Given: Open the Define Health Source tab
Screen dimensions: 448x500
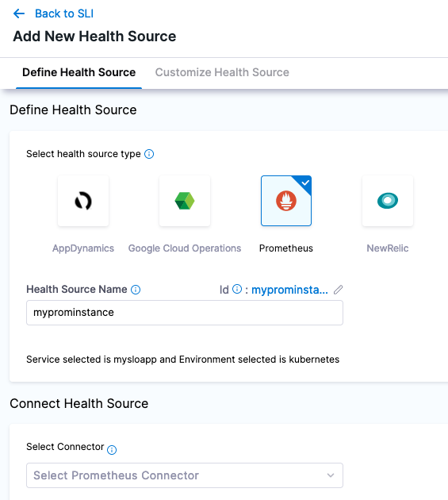Looking at the screenshot, I should click(x=78, y=72).
